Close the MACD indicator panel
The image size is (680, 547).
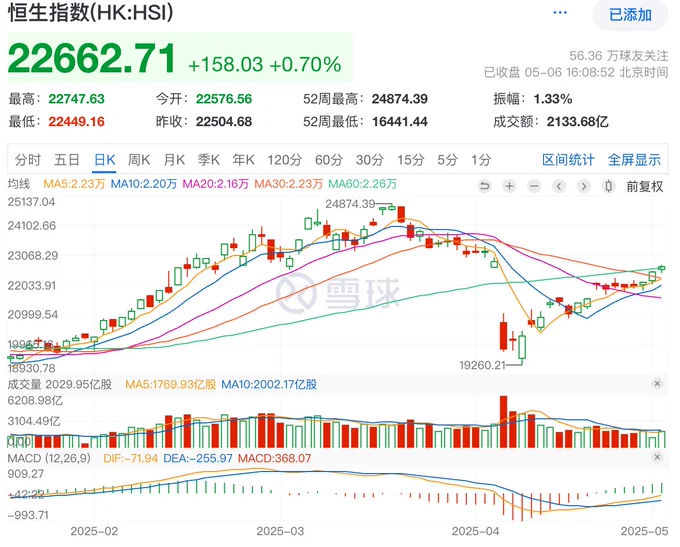point(657,457)
